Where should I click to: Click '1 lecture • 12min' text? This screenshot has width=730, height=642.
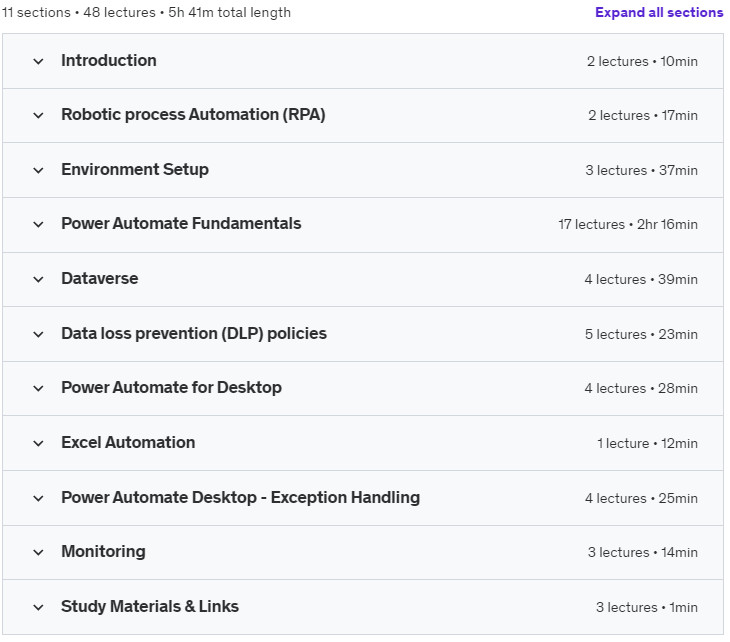pos(648,443)
